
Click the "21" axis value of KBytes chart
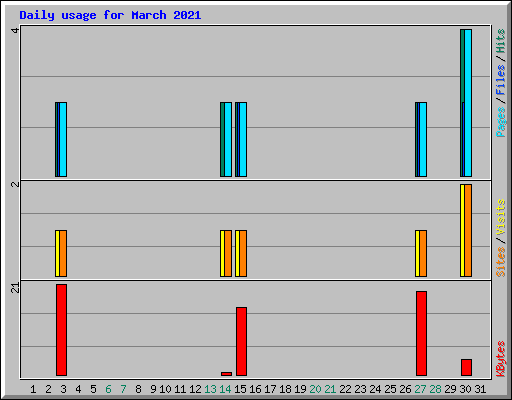point(15,288)
